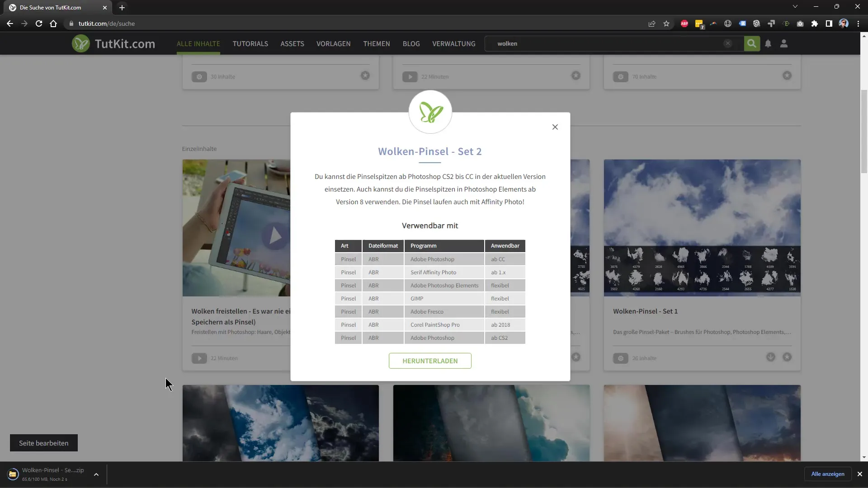Open the Adblock Plus extension
Screen dimensions: 868x488
684,23
